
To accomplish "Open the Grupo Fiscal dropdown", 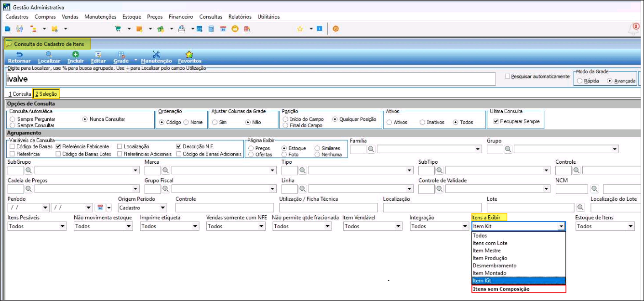I will click(272, 189).
